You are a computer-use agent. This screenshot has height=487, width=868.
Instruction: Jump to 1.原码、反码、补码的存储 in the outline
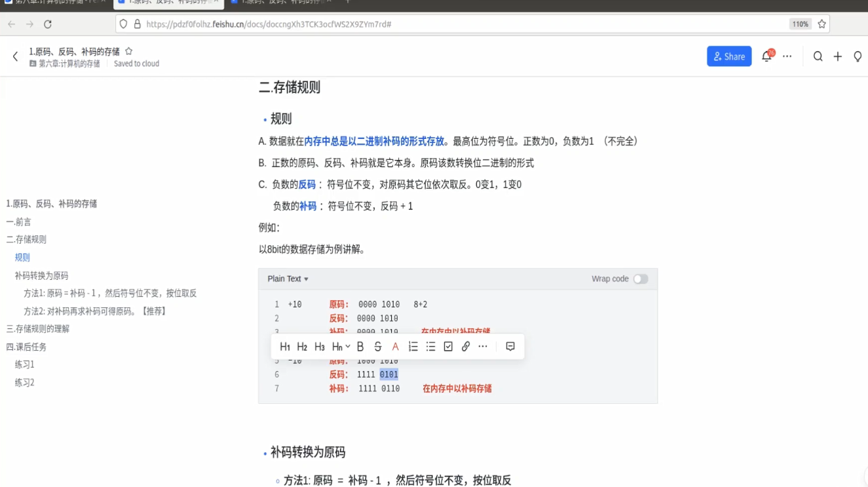coord(52,204)
